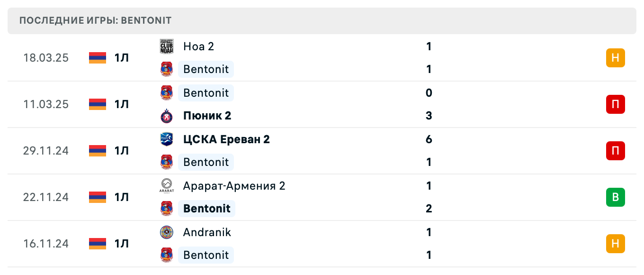Click the Armenian flag in the 29.11.24 row
The image size is (644, 275).
tap(97, 151)
